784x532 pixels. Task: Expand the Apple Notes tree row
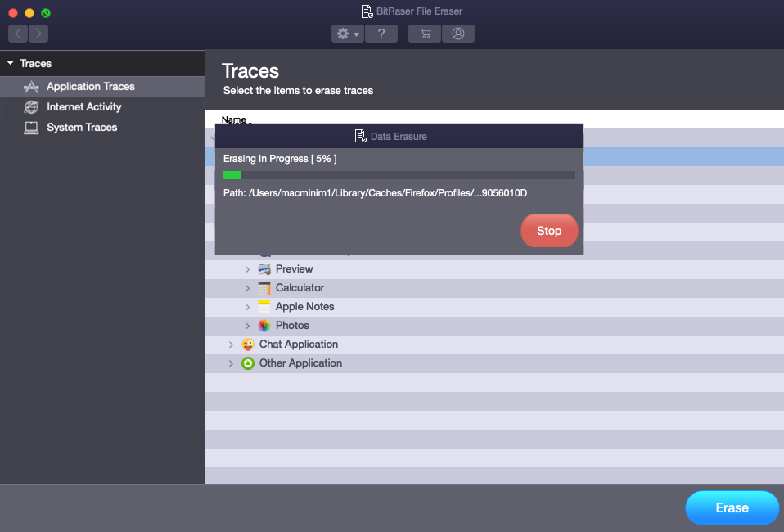[247, 307]
